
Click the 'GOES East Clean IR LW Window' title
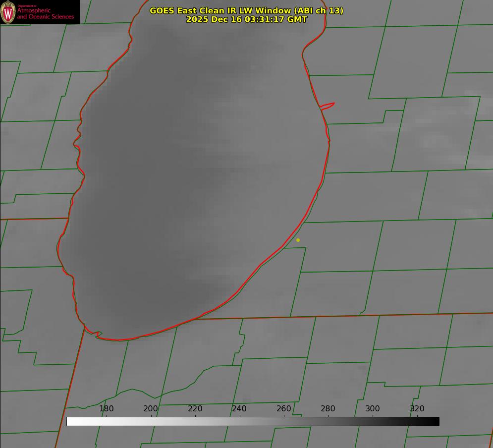coord(247,10)
